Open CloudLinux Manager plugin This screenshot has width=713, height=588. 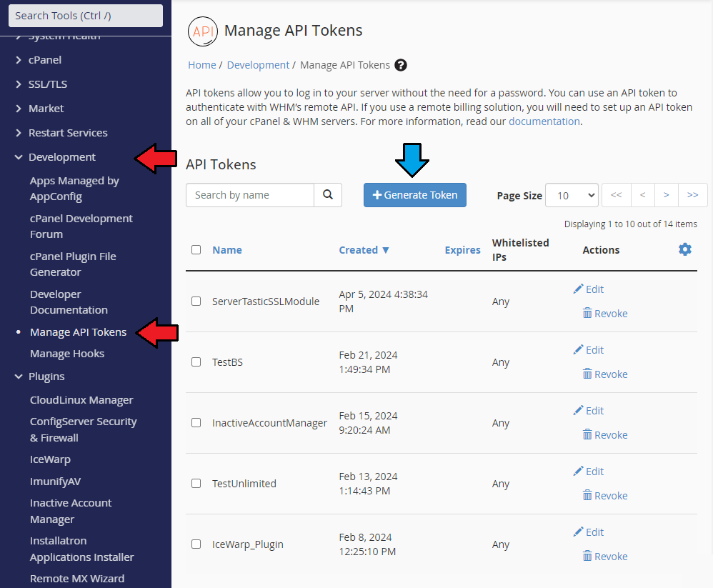pyautogui.click(x=81, y=400)
